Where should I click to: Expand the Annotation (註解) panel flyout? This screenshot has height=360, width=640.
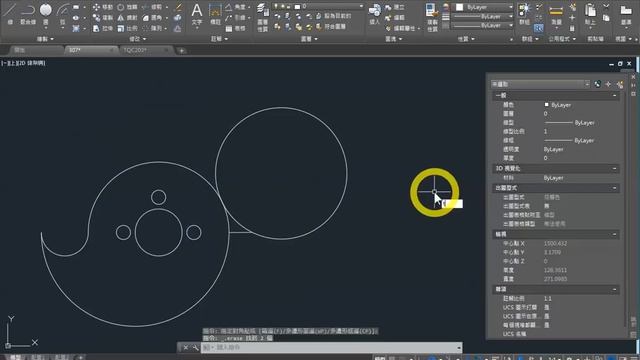tap(219, 39)
